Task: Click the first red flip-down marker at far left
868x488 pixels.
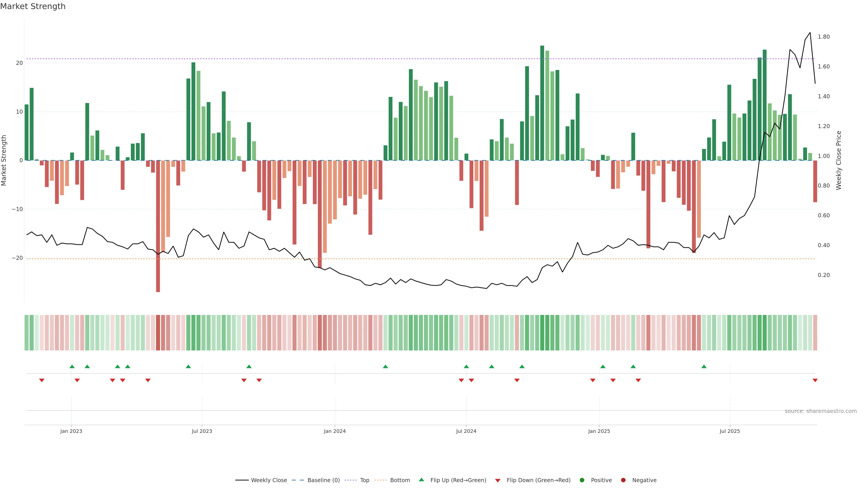Action: coord(42,380)
